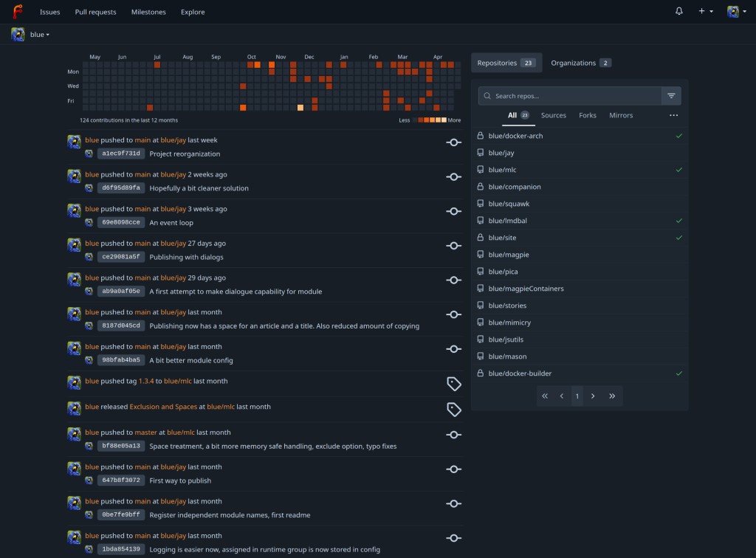Click the lock icon on blue/companion

[x=481, y=187]
